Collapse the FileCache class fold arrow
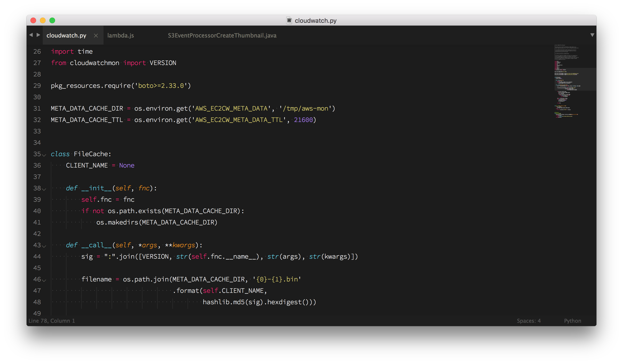The image size is (623, 364). pyautogui.click(x=44, y=155)
